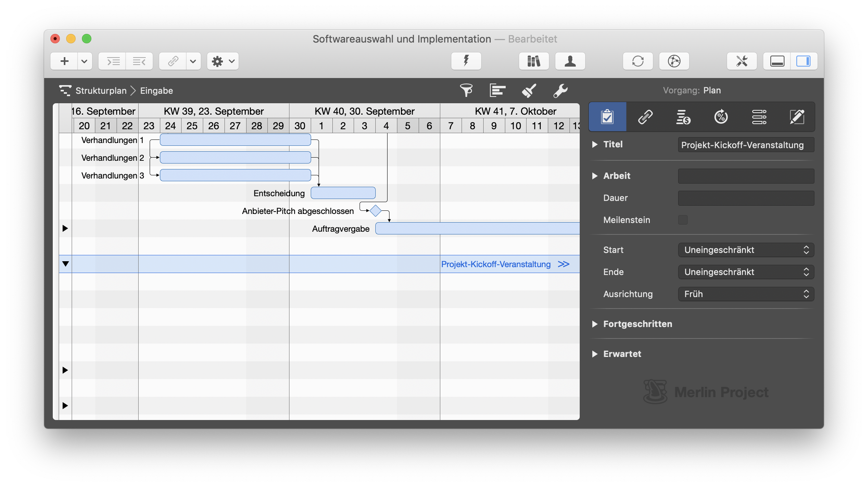Click the Projekt-Kickoff-Veranstaltung link
This screenshot has height=487, width=868.
496,264
